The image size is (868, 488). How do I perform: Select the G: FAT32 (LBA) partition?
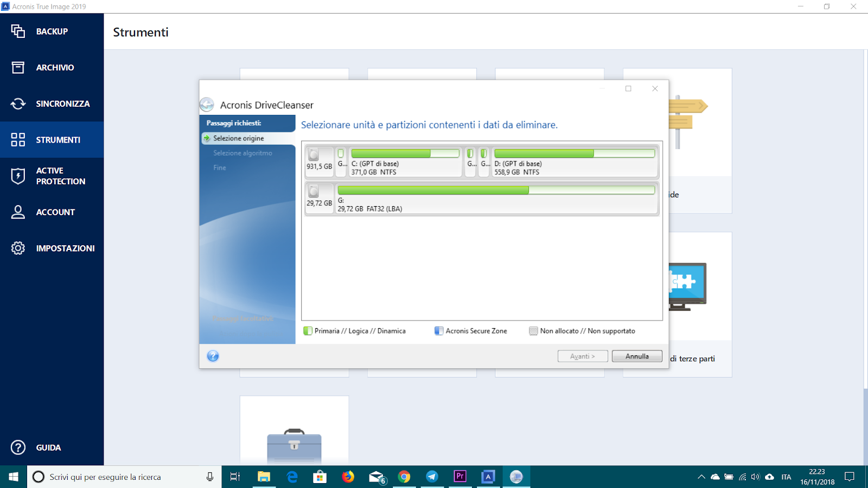coord(496,198)
